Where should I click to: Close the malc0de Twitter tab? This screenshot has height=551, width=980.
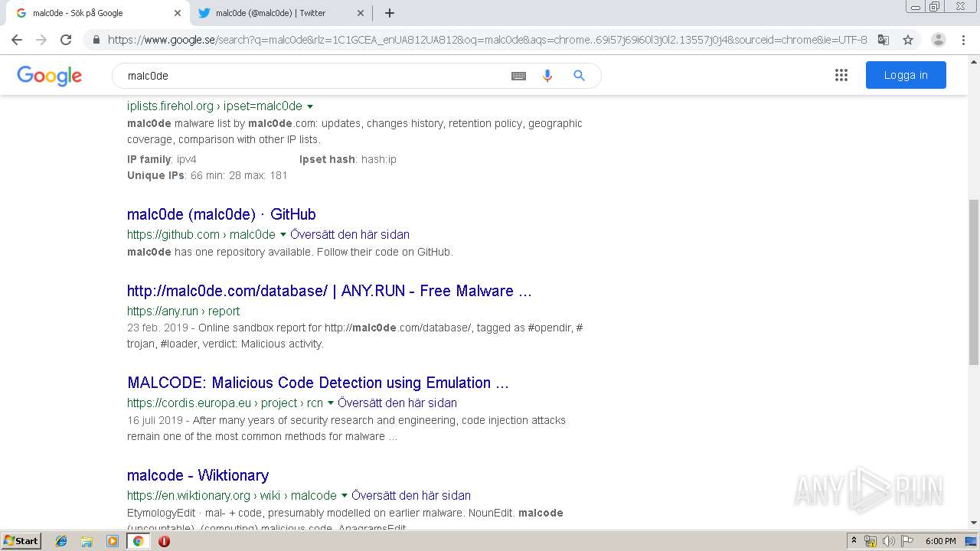tap(361, 13)
